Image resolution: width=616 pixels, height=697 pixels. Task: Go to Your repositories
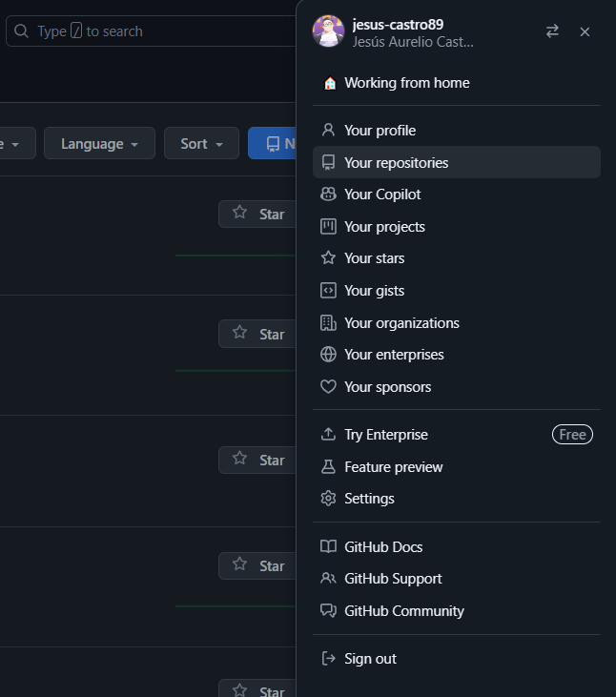[457, 162]
